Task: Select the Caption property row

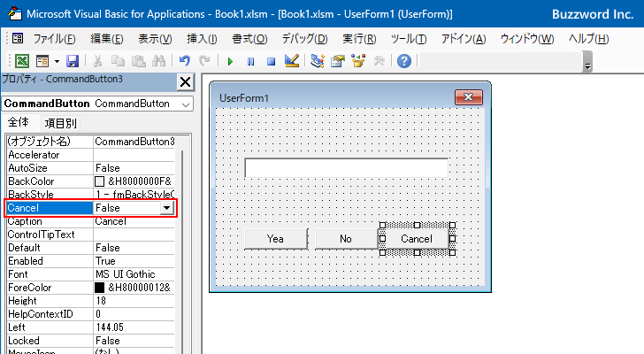Action: pos(91,221)
